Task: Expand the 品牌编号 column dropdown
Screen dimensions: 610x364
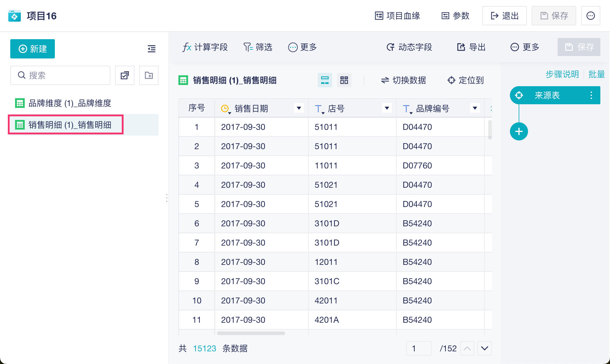Action: (475, 108)
